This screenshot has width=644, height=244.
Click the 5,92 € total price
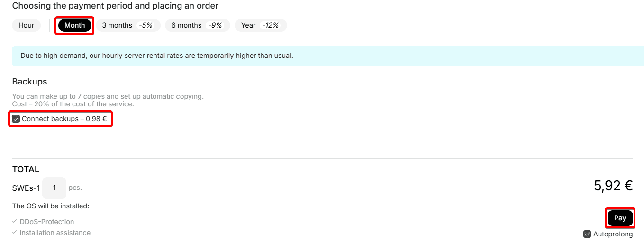tap(613, 186)
